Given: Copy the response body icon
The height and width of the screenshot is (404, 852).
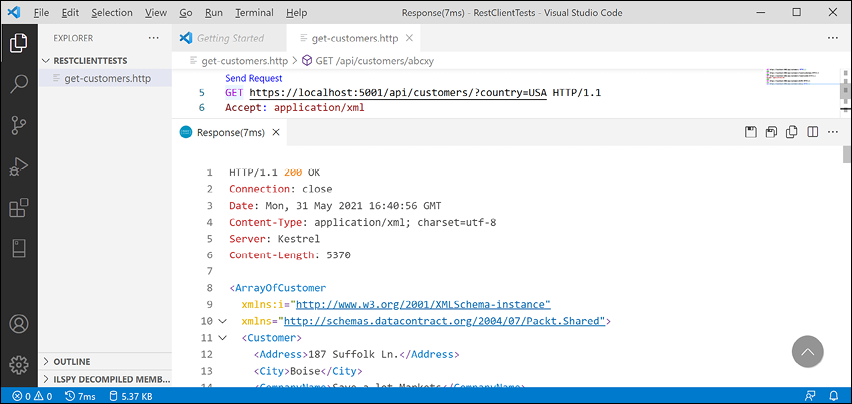Looking at the screenshot, I should tap(791, 132).
